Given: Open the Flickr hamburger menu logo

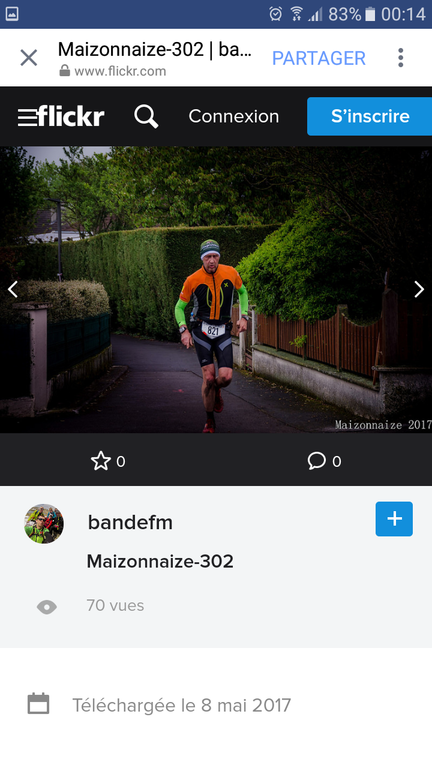Looking at the screenshot, I should [61, 117].
